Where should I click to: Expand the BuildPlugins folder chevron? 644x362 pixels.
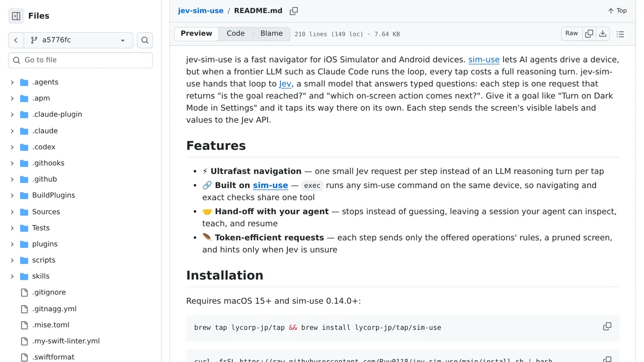point(12,195)
